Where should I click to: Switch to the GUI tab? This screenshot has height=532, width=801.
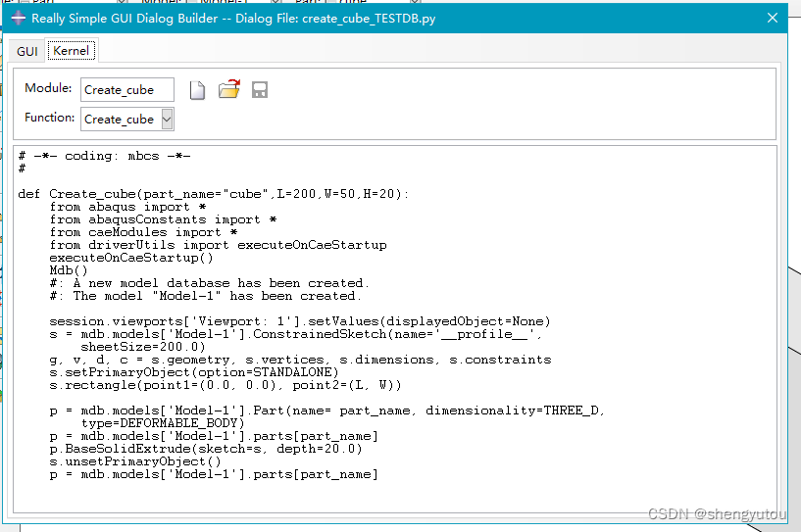26,51
